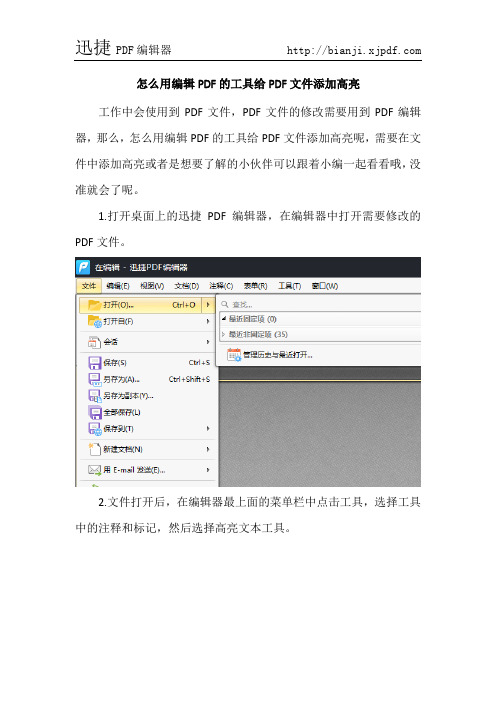Click the Ctrl+O shortcut text
This screenshot has width=496, height=702.
[184, 305]
